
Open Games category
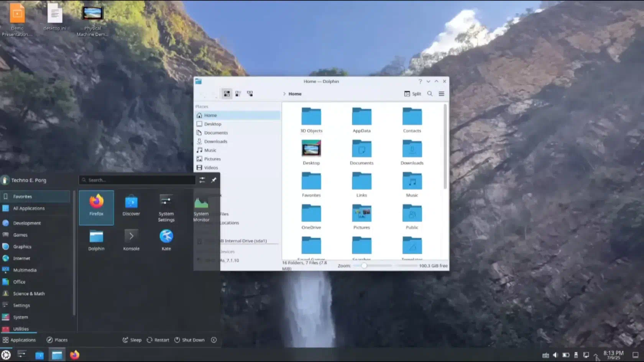pyautogui.click(x=35, y=235)
